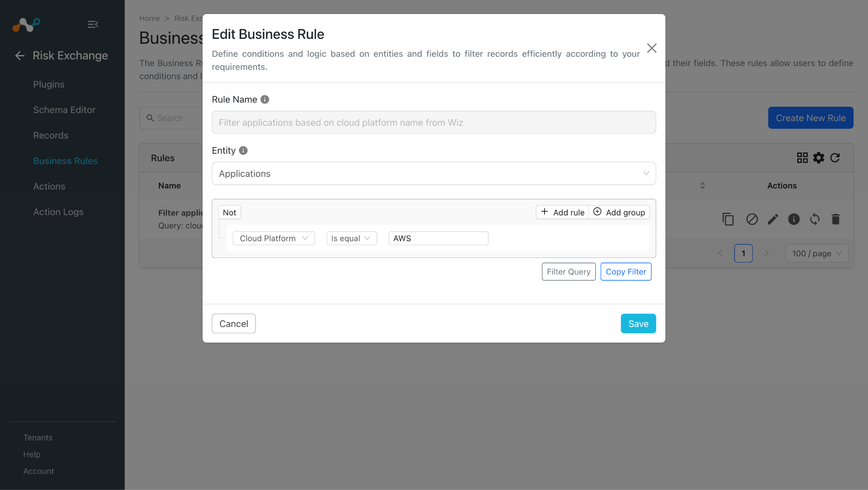Open the Is equal operator dropdown

tap(351, 238)
